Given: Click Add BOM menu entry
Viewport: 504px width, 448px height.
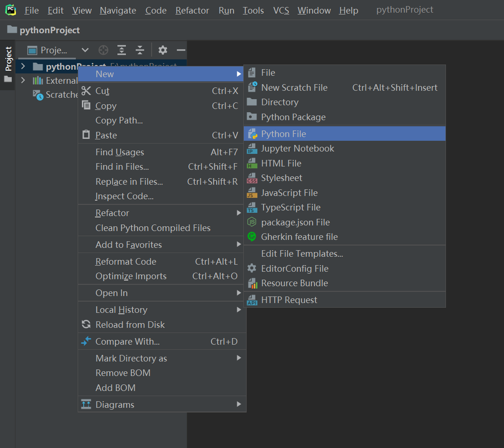Looking at the screenshot, I should pyautogui.click(x=162, y=388).
